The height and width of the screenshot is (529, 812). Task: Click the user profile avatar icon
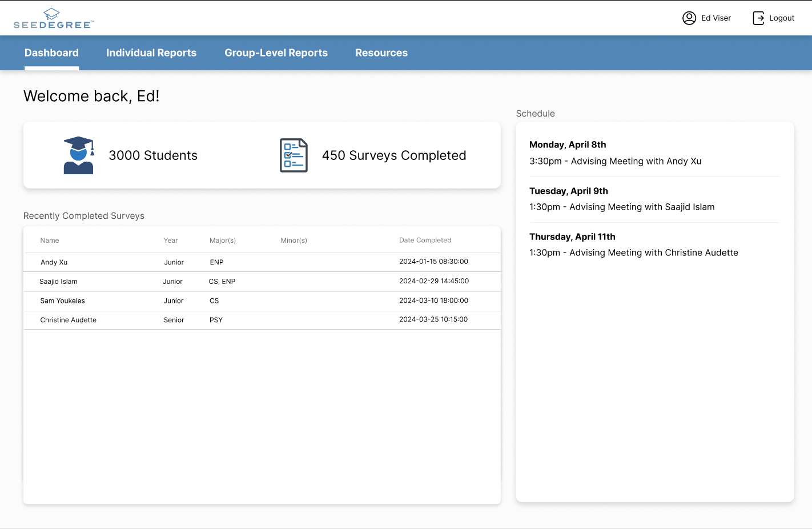689,18
